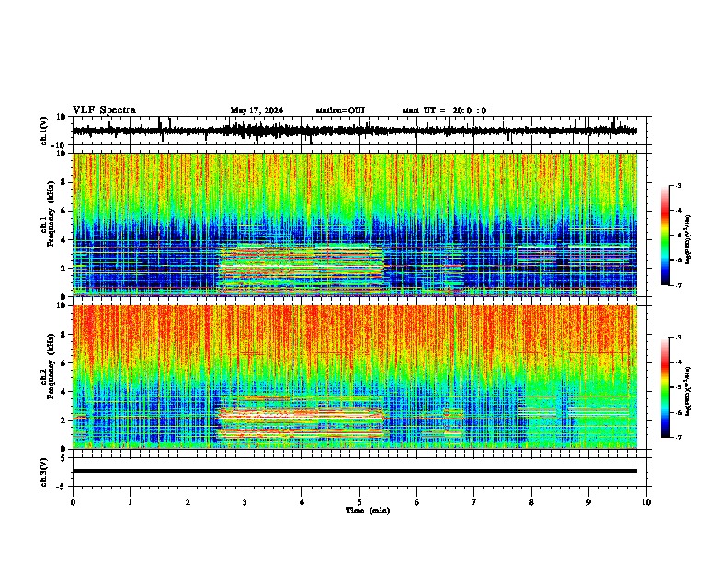Viewport: 728px width, 563px height.
Task: Click the Time (min) axis label
Action: tap(368, 511)
